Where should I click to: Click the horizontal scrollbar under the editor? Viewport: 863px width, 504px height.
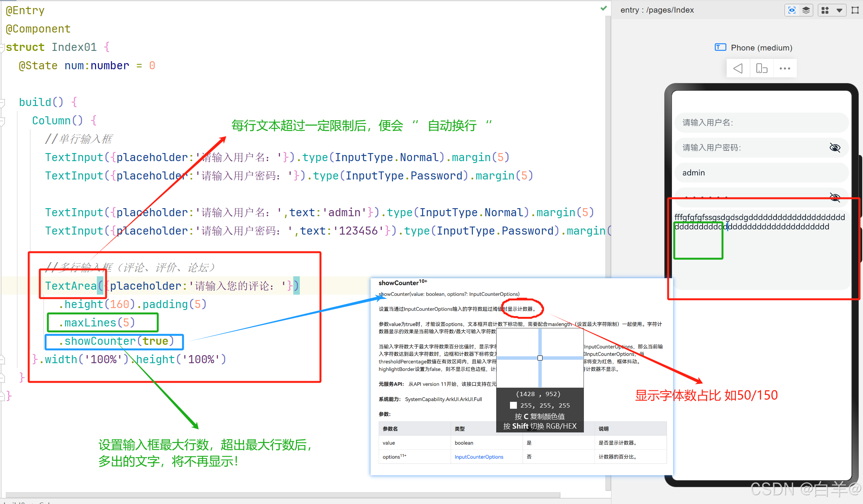pyautogui.click(x=283, y=495)
